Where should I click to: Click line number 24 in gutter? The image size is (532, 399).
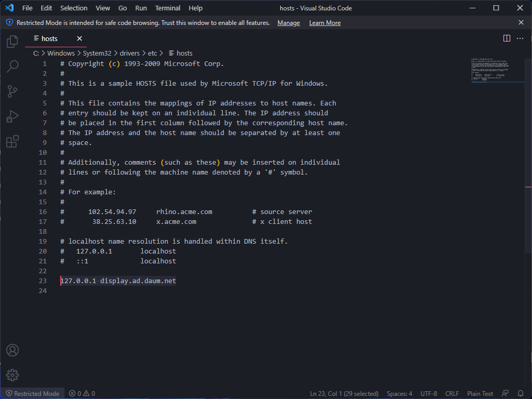(x=43, y=291)
